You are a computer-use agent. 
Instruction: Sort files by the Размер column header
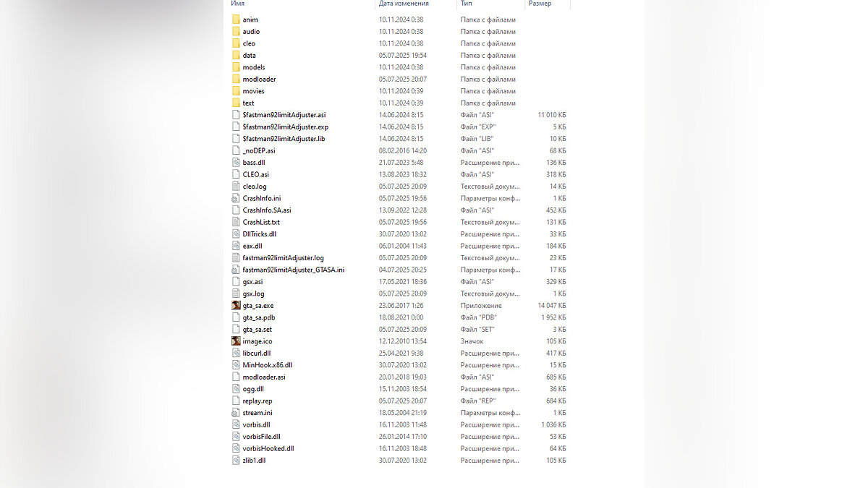point(540,4)
